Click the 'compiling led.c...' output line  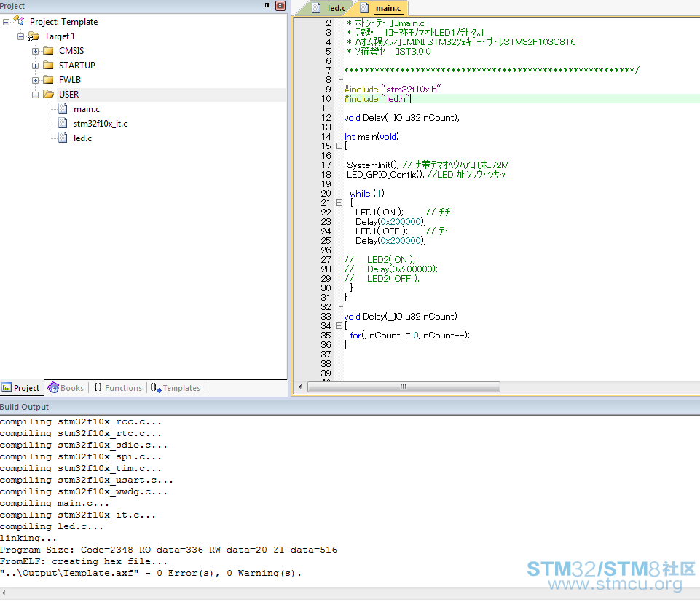52,526
